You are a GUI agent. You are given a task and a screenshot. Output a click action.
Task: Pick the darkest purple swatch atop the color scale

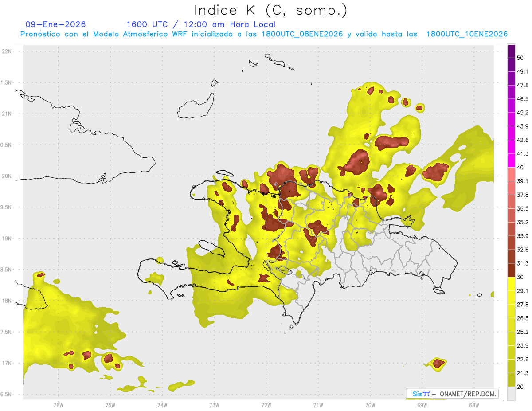click(511, 51)
